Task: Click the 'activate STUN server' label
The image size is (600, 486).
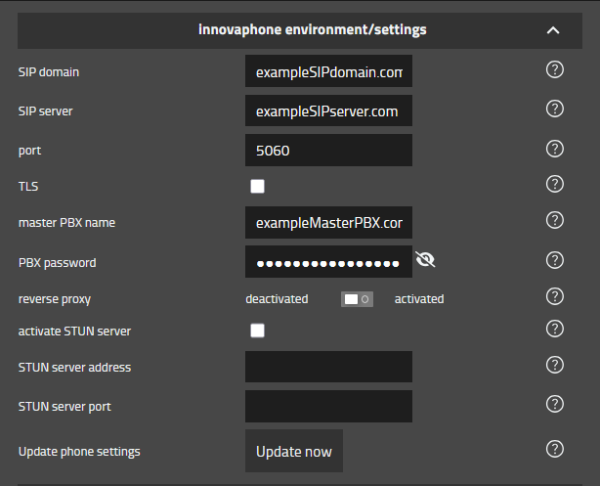Action: click(74, 331)
